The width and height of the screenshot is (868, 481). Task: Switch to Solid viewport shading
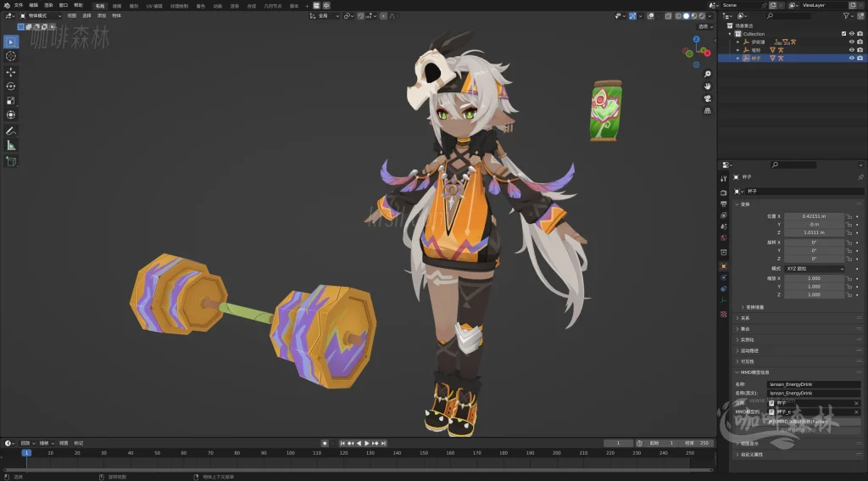click(687, 16)
